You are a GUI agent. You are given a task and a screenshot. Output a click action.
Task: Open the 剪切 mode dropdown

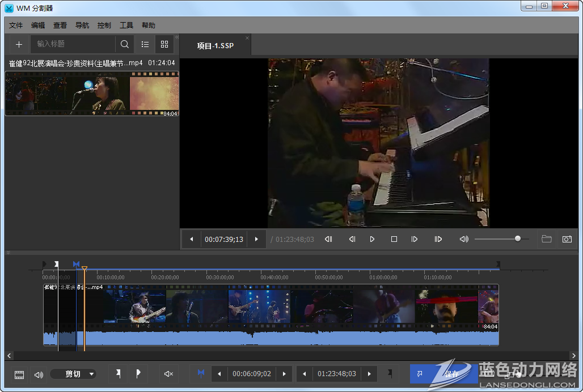pyautogui.click(x=73, y=374)
